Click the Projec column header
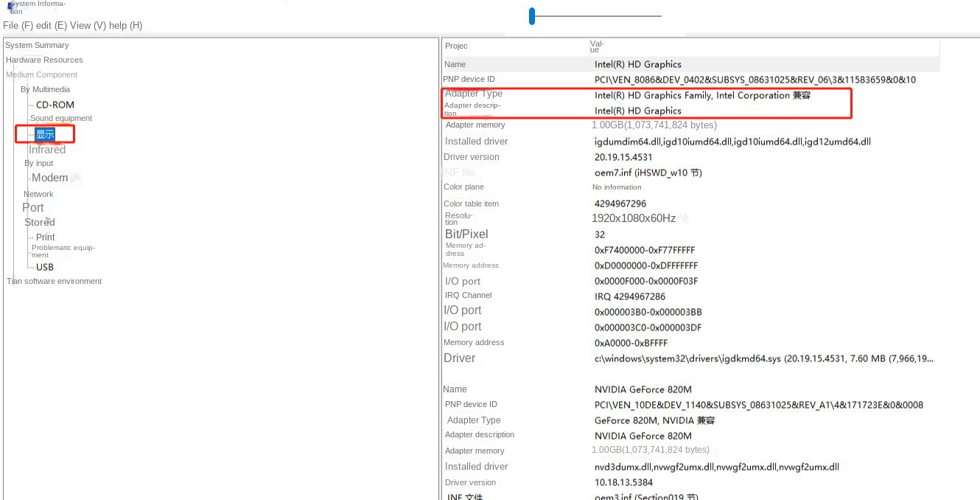Viewport: 980px width, 500px height. 456,46
